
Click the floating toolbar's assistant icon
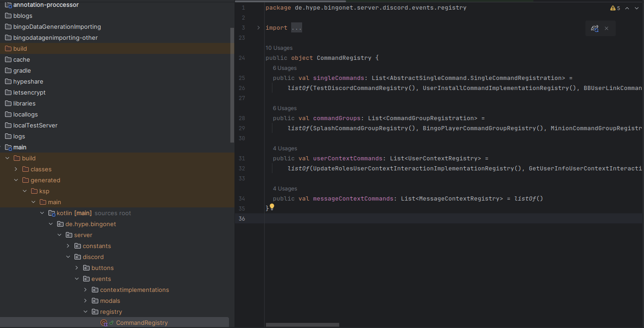click(595, 28)
